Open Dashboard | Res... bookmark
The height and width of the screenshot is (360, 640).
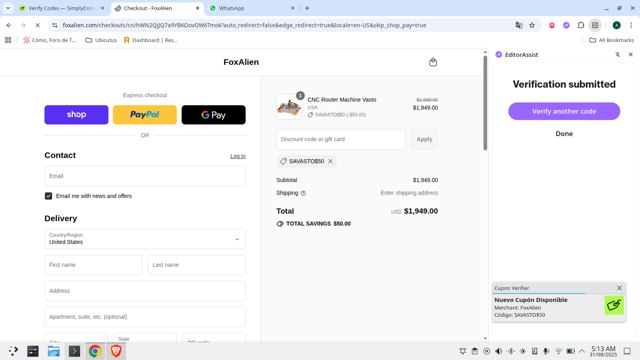(x=151, y=40)
